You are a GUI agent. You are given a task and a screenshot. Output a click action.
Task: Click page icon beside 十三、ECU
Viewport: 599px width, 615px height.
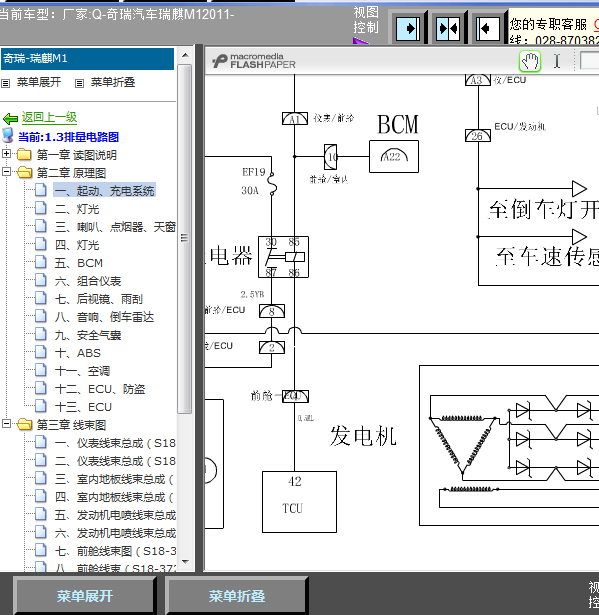[41, 406]
